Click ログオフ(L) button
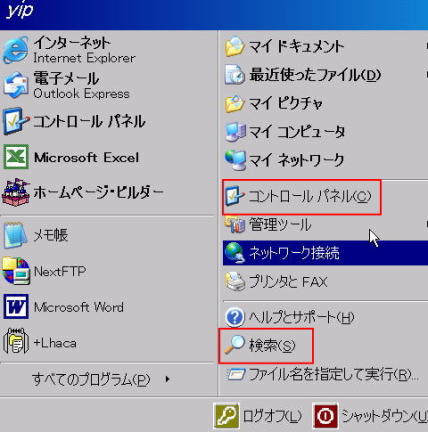428x432 pixels. (x=258, y=416)
